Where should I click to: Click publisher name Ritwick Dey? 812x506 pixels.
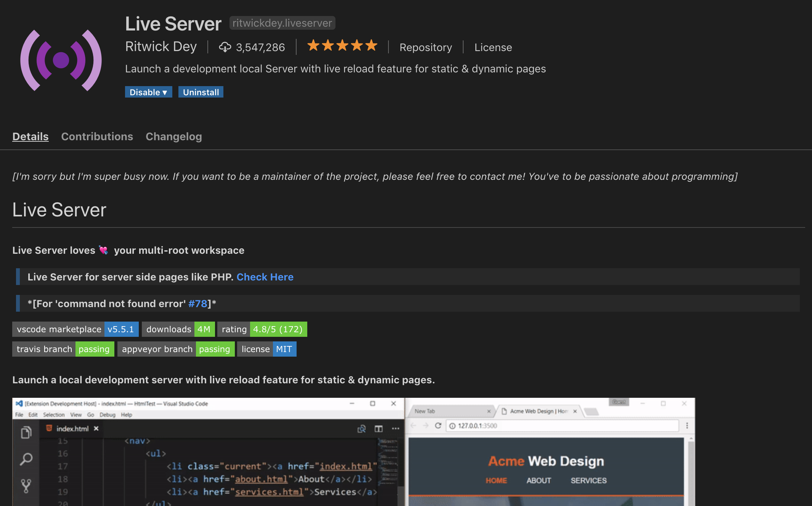tap(161, 46)
